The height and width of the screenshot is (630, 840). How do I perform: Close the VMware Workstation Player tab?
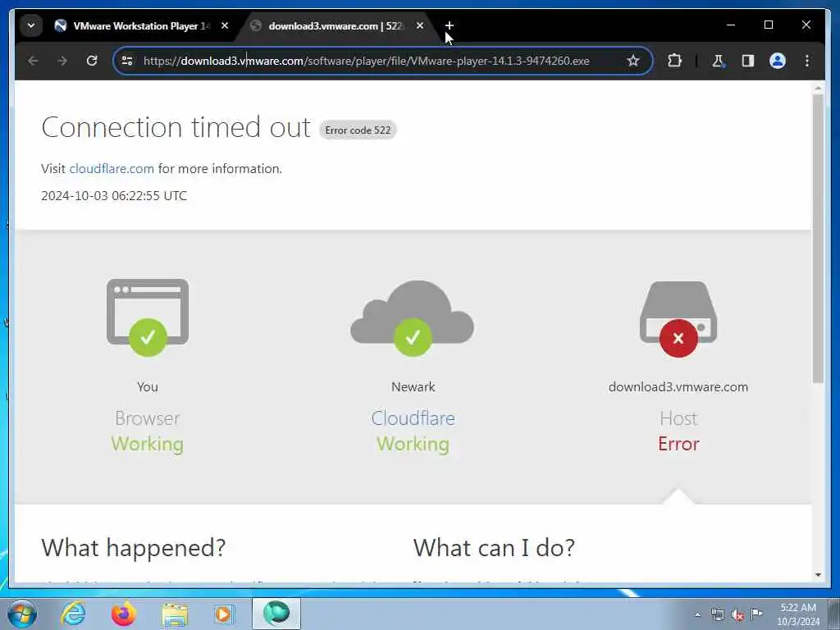tap(225, 25)
